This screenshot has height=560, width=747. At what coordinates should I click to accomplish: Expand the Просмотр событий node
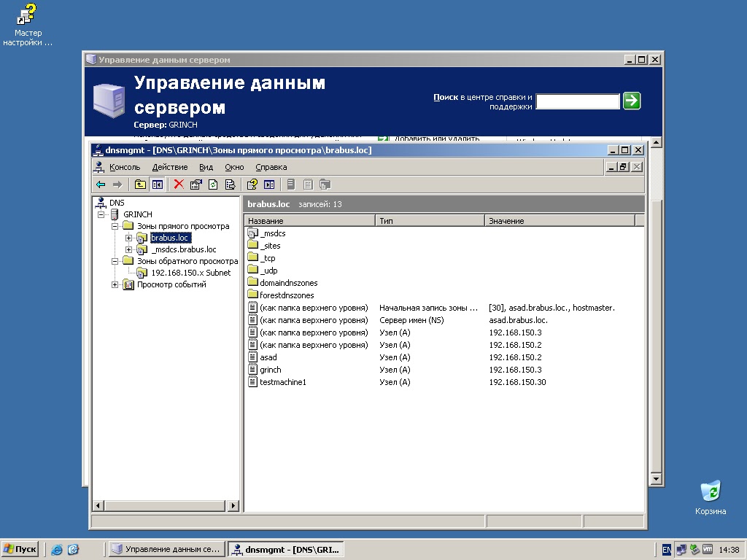[x=115, y=285]
